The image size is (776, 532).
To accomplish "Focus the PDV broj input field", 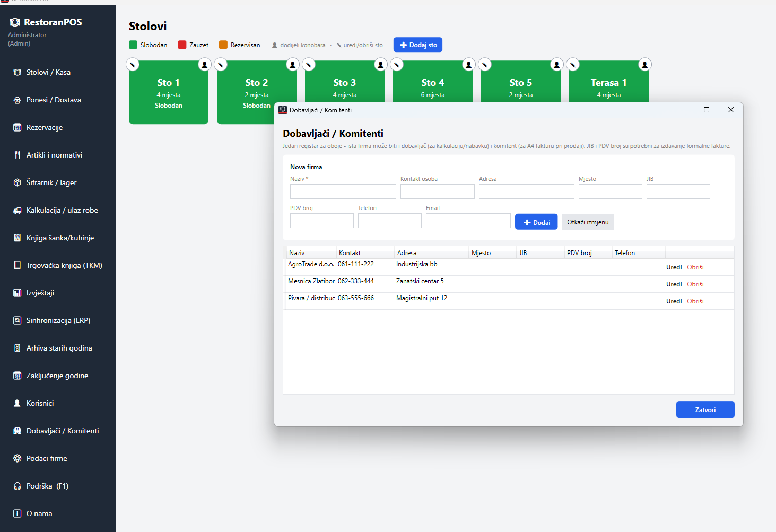I will (x=322, y=221).
